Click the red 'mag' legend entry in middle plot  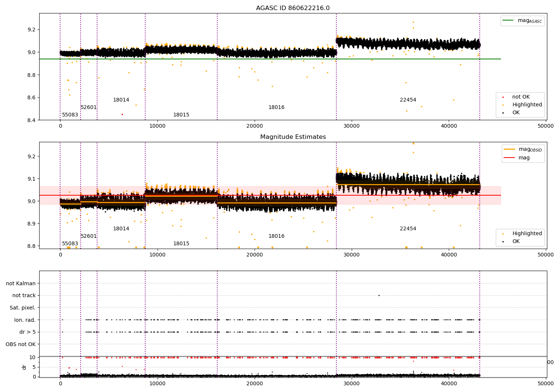point(517,158)
